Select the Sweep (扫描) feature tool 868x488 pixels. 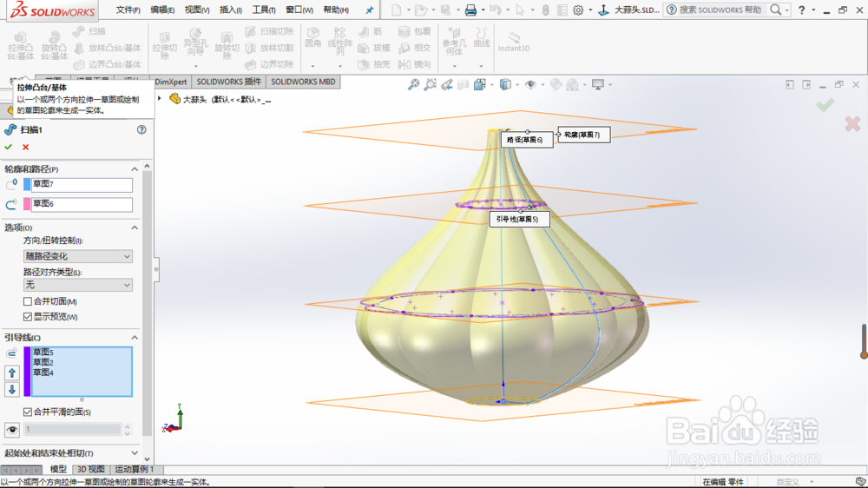(89, 31)
